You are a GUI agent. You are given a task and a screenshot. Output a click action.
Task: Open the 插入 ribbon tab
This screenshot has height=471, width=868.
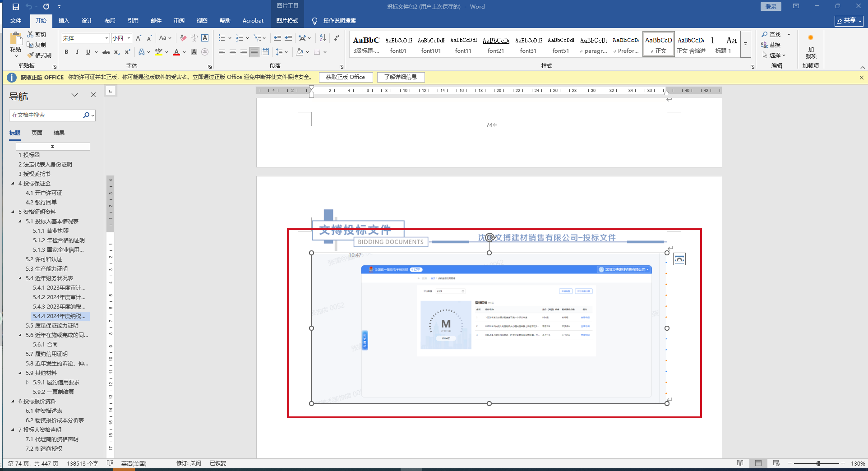click(x=64, y=21)
